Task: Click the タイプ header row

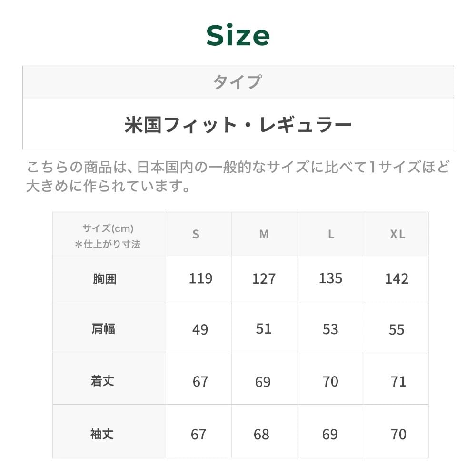Action: (238, 82)
